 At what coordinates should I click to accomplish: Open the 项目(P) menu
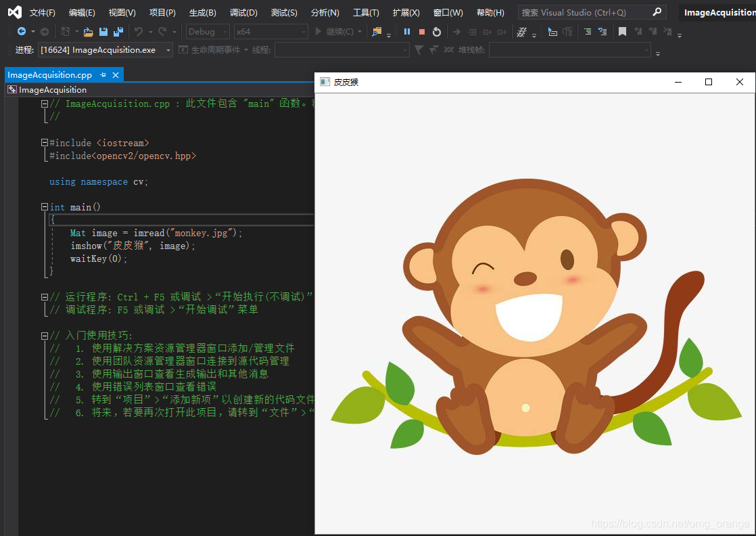point(162,13)
